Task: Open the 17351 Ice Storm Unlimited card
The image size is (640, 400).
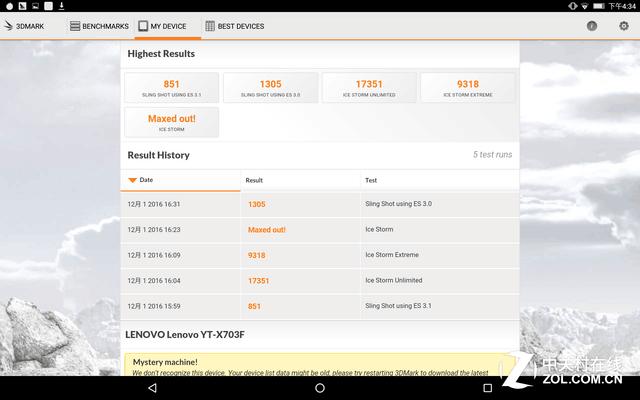Action: click(x=369, y=88)
